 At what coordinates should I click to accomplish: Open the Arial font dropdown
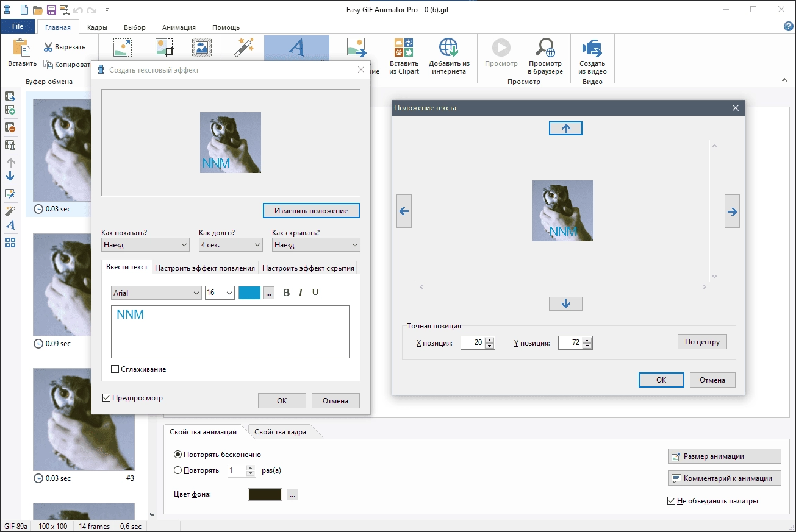click(x=156, y=293)
